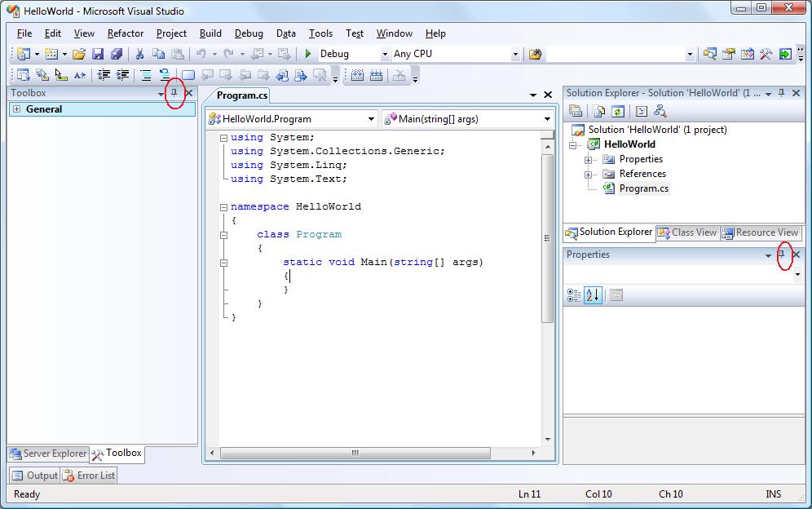The width and height of the screenshot is (812, 509).
Task: Open the HelloWorld.Program type dropdown
Action: tap(371, 119)
